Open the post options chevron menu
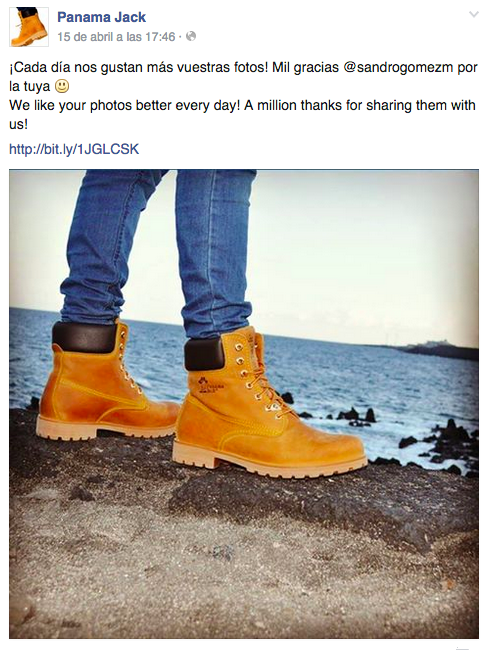488x650 pixels. coord(473,15)
